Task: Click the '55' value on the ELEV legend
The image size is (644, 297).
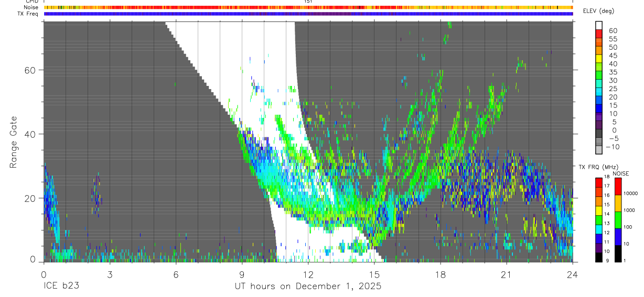Action: [613, 39]
